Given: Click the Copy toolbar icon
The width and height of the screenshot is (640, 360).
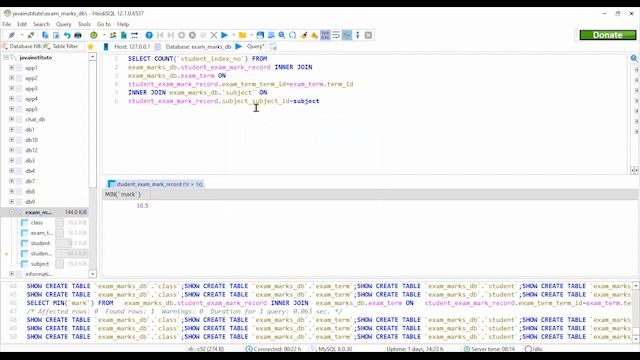Looking at the screenshot, I should click(45, 36).
